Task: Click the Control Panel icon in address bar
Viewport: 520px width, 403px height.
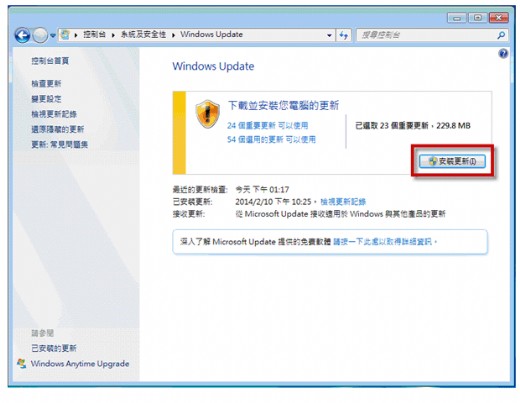Action: coord(65,35)
